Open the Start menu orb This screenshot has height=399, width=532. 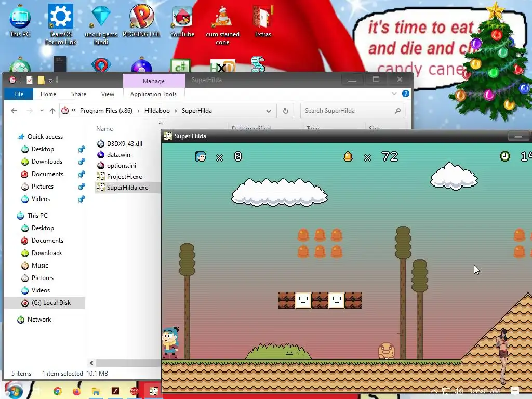click(x=13, y=391)
